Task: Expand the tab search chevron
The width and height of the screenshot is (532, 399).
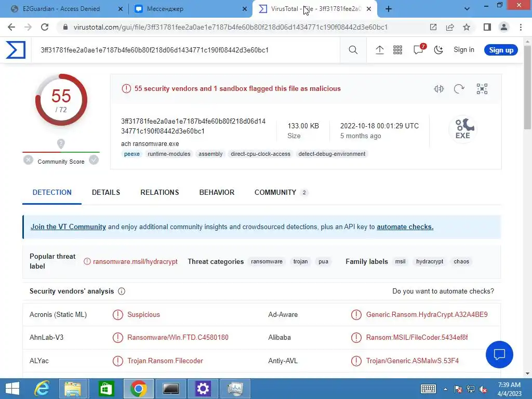Action: click(467, 9)
